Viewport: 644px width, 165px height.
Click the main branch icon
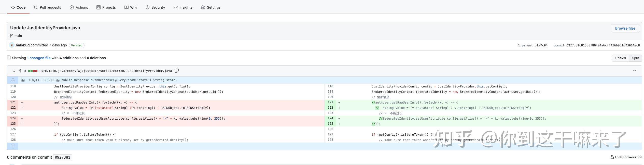click(x=11, y=36)
